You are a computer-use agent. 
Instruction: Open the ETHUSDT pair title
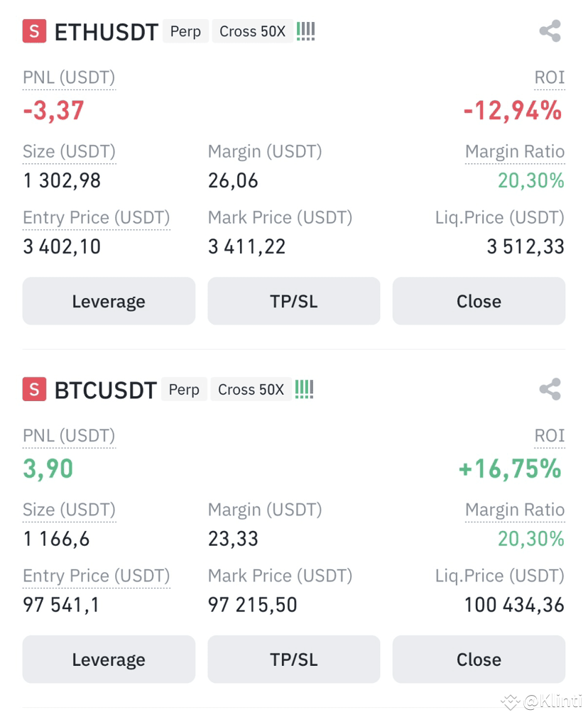(106, 32)
